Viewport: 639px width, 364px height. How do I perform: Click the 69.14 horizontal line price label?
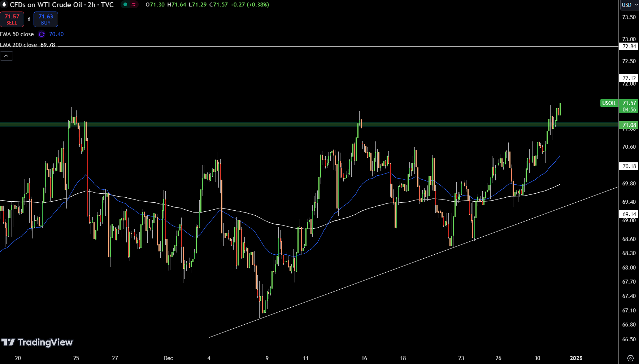click(x=629, y=214)
